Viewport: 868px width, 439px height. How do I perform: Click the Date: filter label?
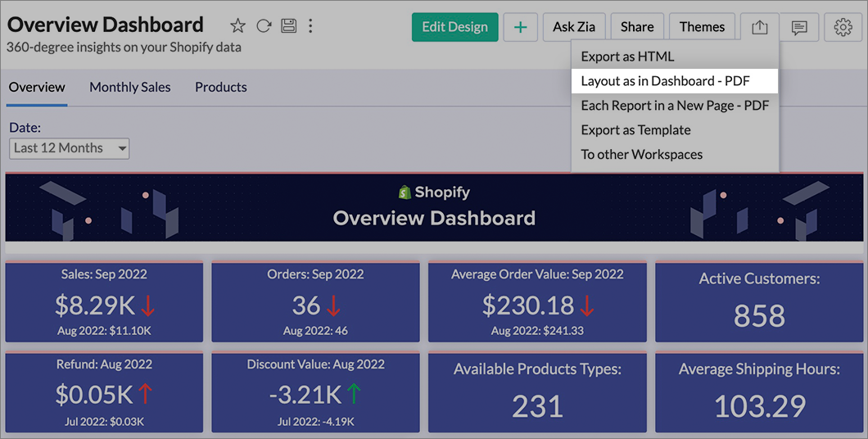25,127
